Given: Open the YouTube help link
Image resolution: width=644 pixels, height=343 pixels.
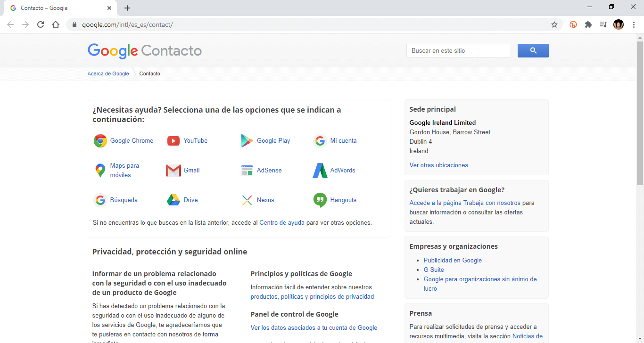Looking at the screenshot, I should tap(196, 141).
